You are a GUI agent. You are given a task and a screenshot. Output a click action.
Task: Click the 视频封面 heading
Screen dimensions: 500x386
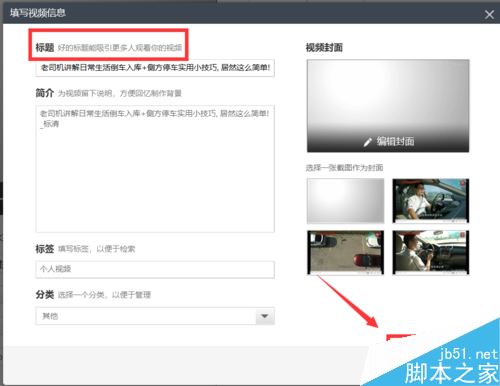click(324, 48)
